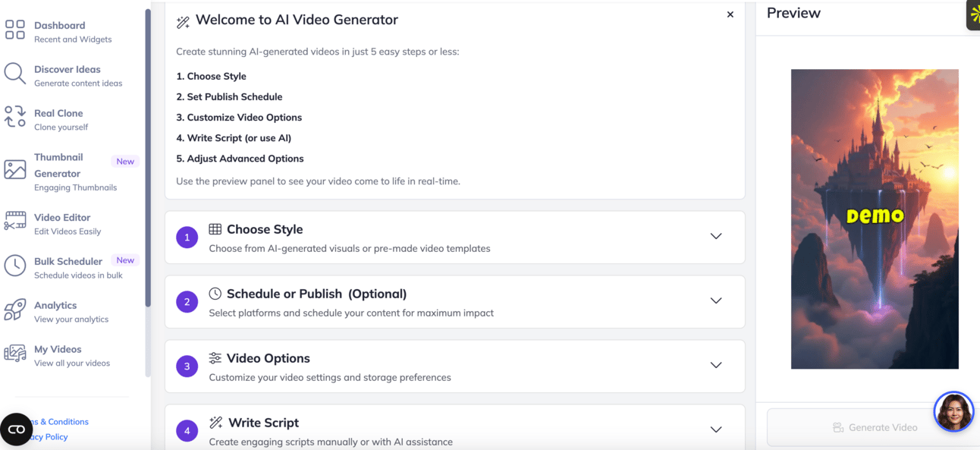Click the magic wand icon beside Welcome heading
The width and height of the screenshot is (980, 450).
tap(183, 22)
